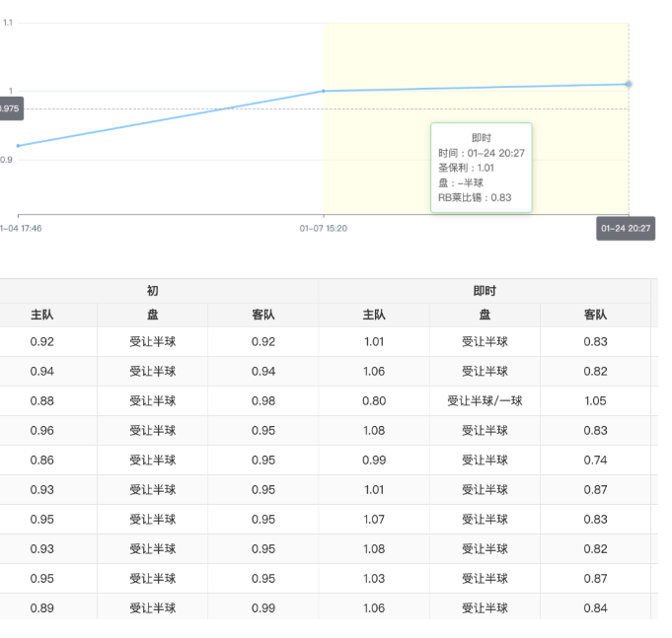Click the 0.74 odds cell
672x638 pixels.
click(595, 461)
